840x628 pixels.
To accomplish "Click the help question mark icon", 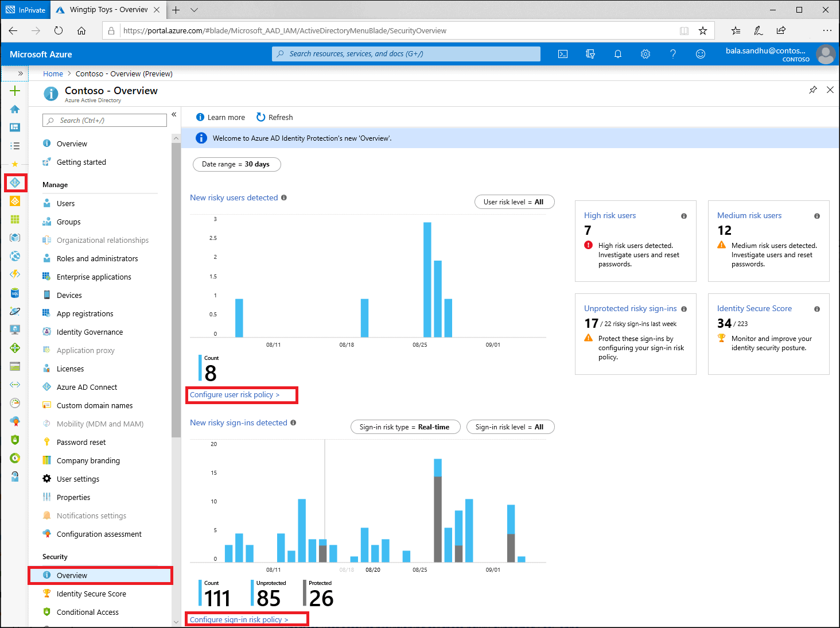I will point(673,54).
